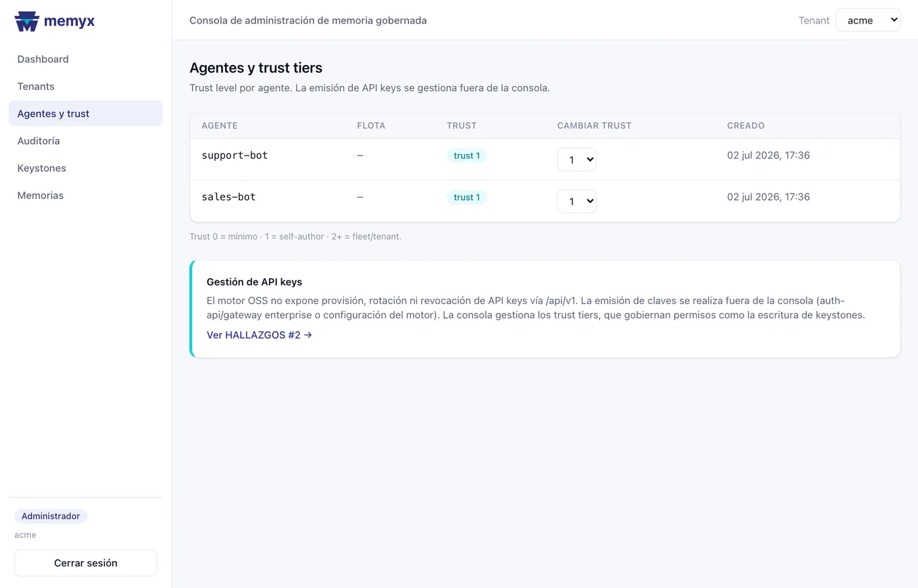
Task: Click the CREADO column header
Action: pyautogui.click(x=746, y=126)
